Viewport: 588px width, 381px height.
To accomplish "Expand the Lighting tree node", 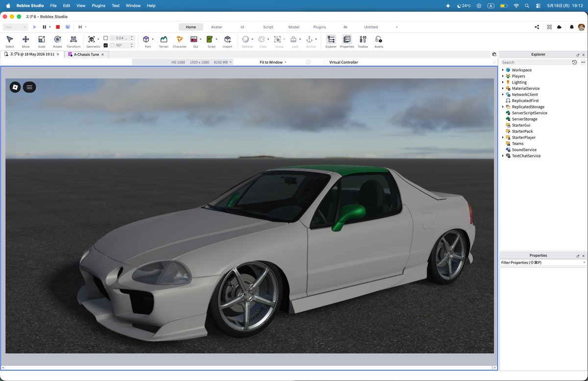I will pyautogui.click(x=503, y=82).
